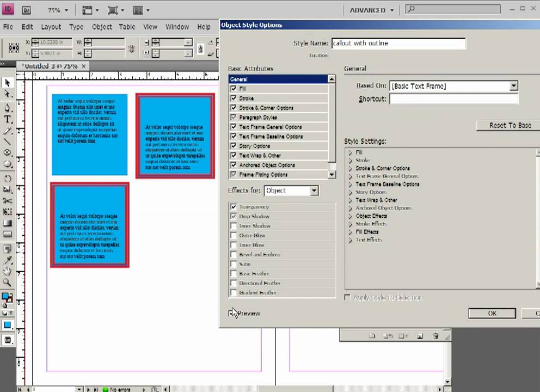Open Adobe Bridge from Br icon
This screenshot has width=540, height=392.
[x=27, y=10]
